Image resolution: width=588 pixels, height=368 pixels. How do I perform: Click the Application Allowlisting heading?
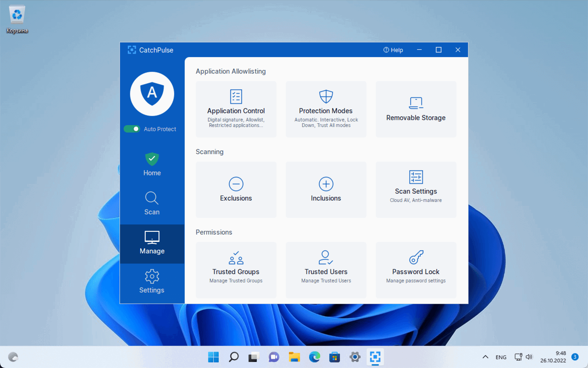coord(231,71)
